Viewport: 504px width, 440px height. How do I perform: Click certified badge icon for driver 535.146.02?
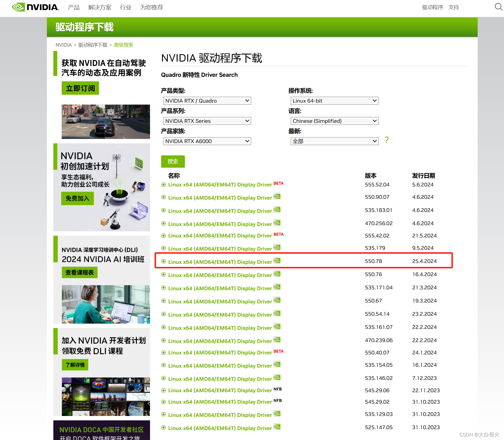tap(277, 377)
